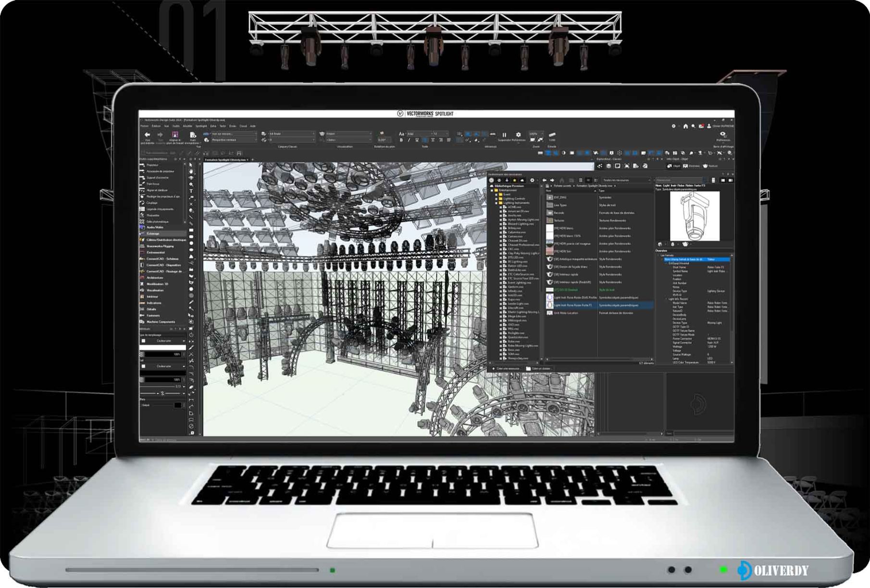The image size is (870, 588).
Task: Open the Perspective normale view dropdown
Action: [x=234, y=139]
